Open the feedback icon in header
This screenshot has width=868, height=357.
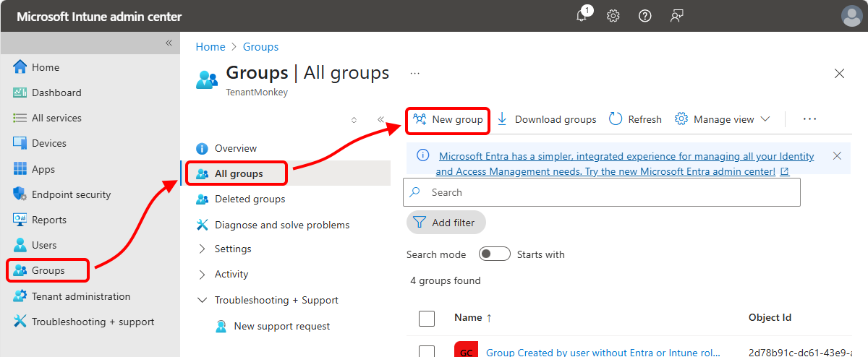point(677,16)
